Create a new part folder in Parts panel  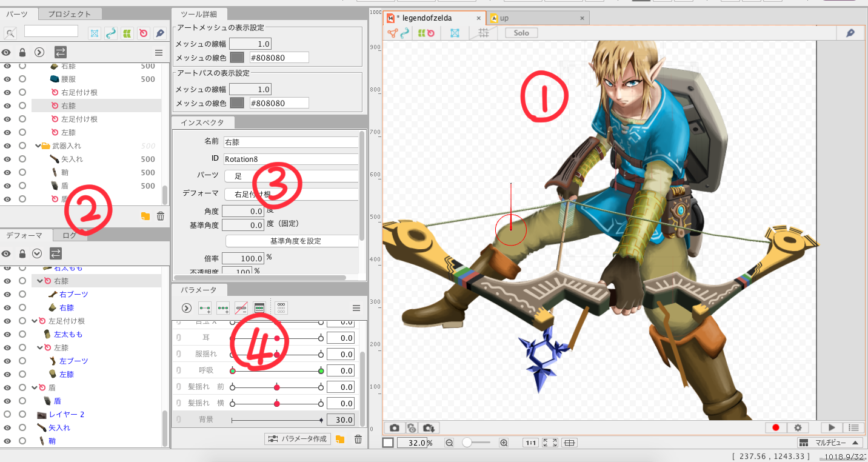tap(145, 216)
